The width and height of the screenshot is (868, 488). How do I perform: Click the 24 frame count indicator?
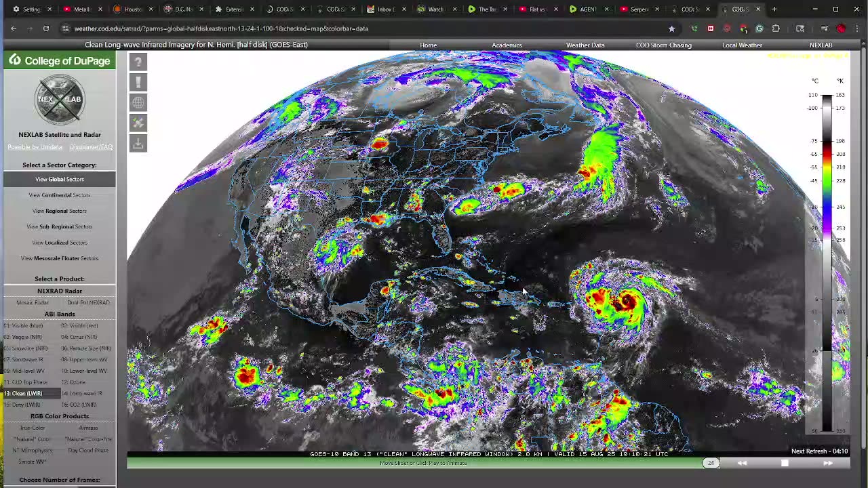click(x=711, y=463)
